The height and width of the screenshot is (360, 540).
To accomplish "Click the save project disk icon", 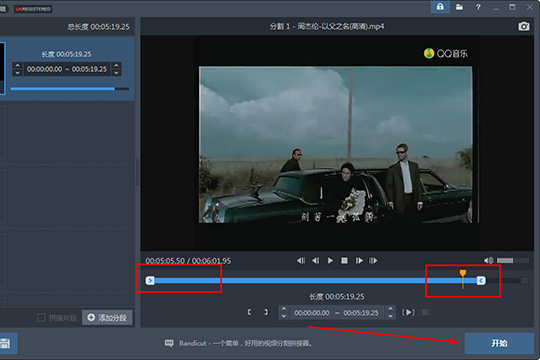I will pos(6,343).
